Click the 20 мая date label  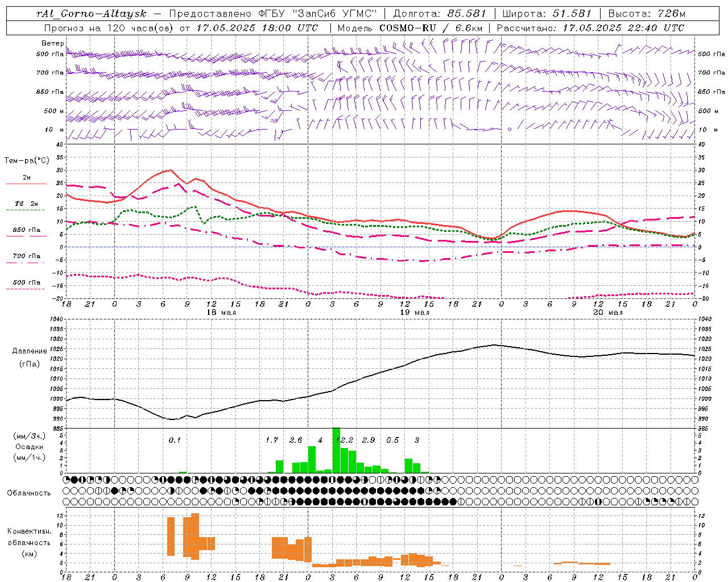(x=608, y=313)
